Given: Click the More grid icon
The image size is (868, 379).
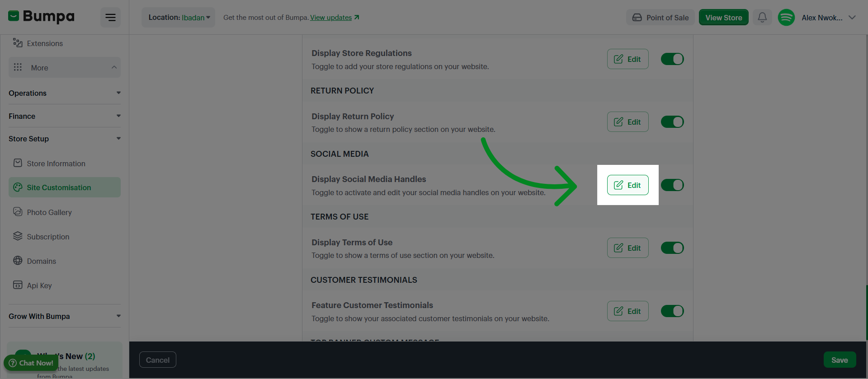Looking at the screenshot, I should (18, 67).
